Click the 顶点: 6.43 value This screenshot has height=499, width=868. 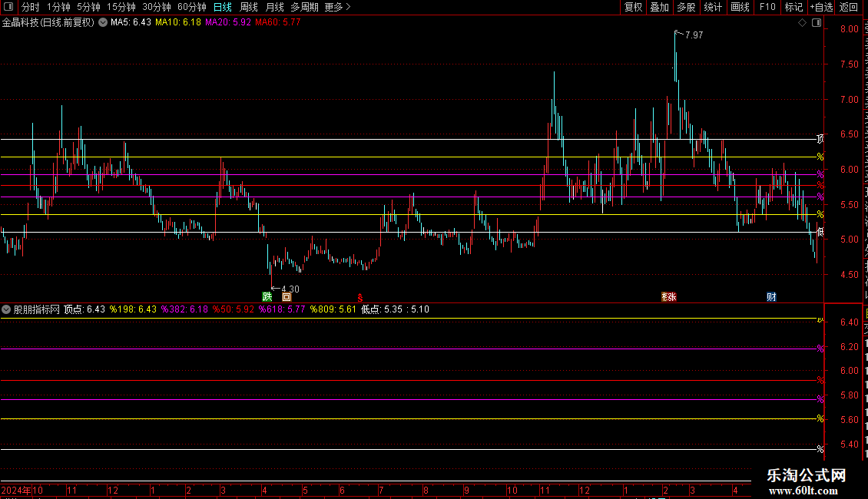(84, 309)
